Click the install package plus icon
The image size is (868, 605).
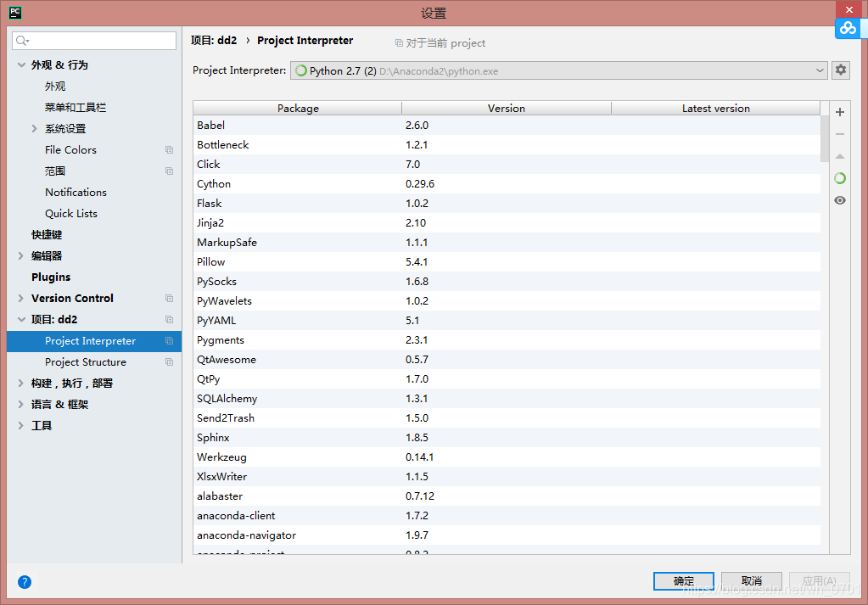[x=840, y=112]
